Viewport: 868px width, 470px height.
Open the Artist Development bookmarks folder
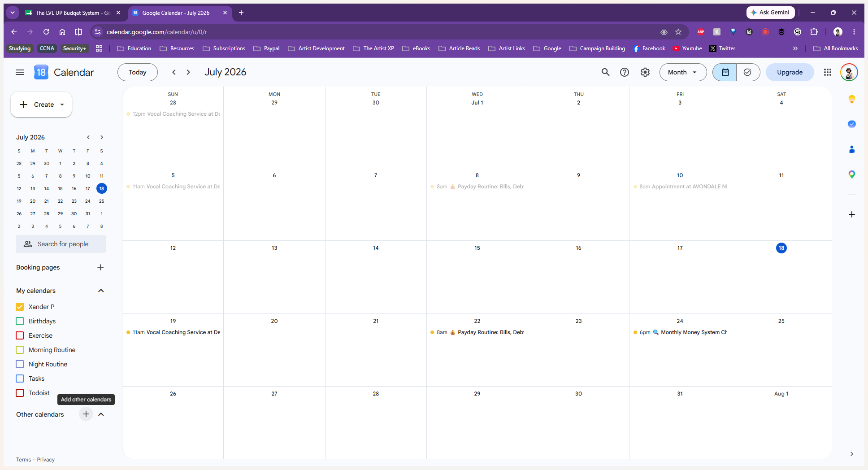pos(317,48)
